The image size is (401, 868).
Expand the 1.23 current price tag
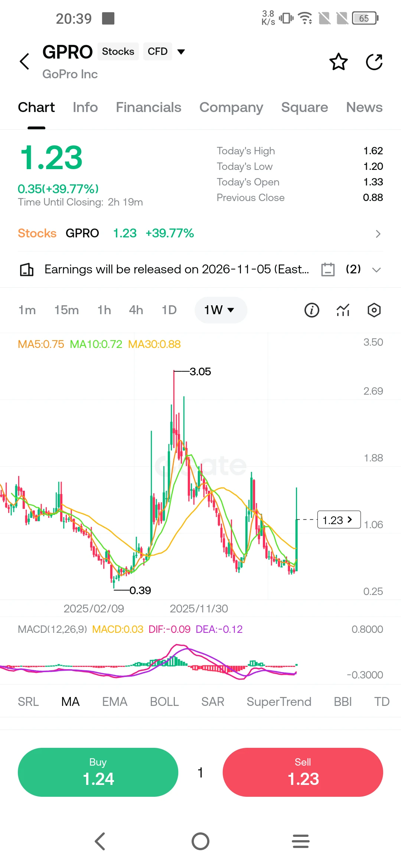point(339,520)
